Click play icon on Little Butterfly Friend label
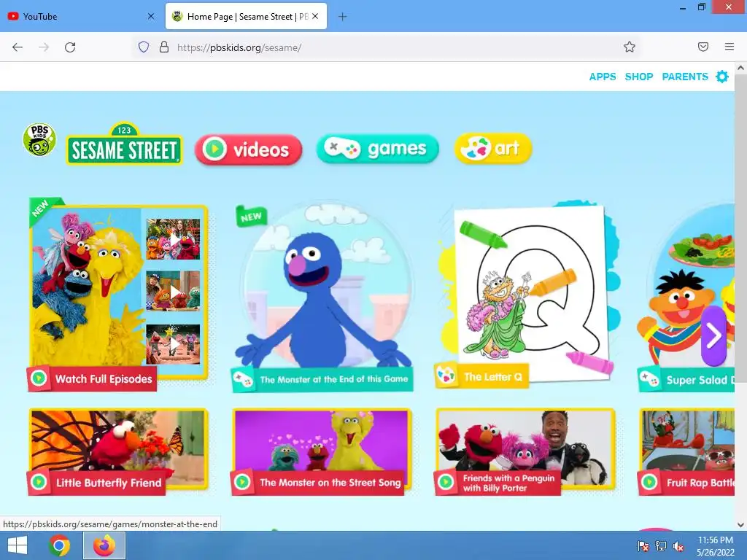The width and height of the screenshot is (747, 560). pos(39,482)
